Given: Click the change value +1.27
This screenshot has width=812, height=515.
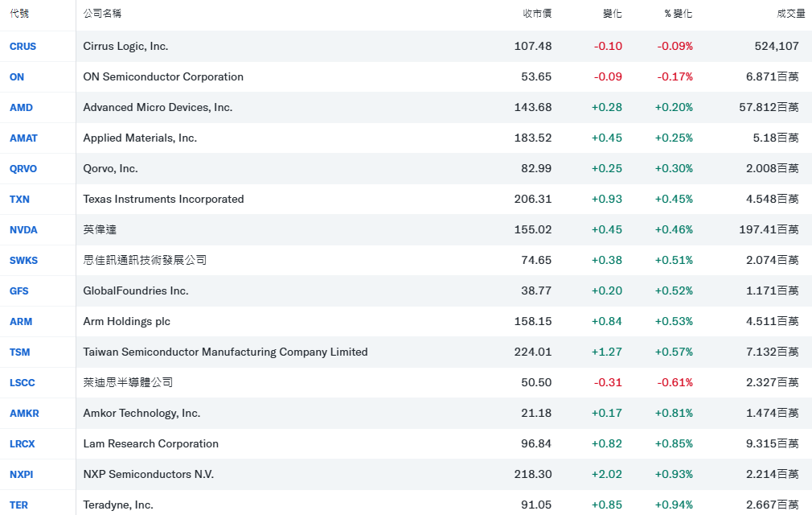Looking at the screenshot, I should [607, 352].
